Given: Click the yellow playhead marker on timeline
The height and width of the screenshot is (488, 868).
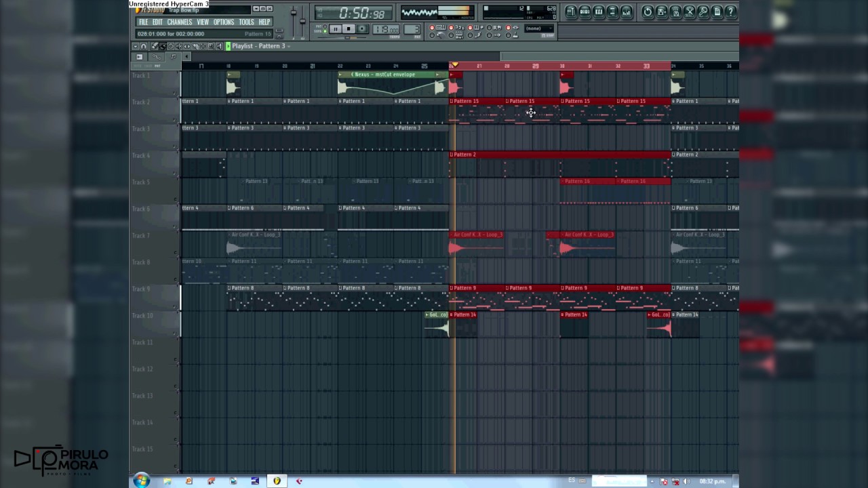Looking at the screenshot, I should point(455,65).
